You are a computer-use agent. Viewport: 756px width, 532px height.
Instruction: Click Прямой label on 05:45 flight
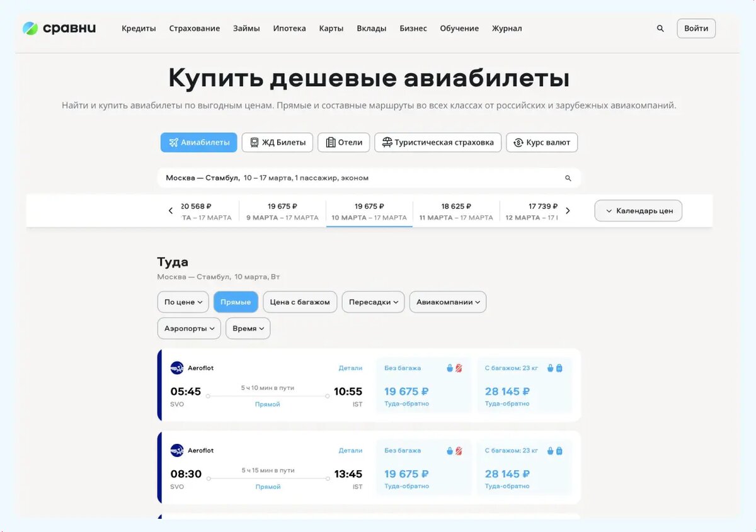pyautogui.click(x=268, y=404)
